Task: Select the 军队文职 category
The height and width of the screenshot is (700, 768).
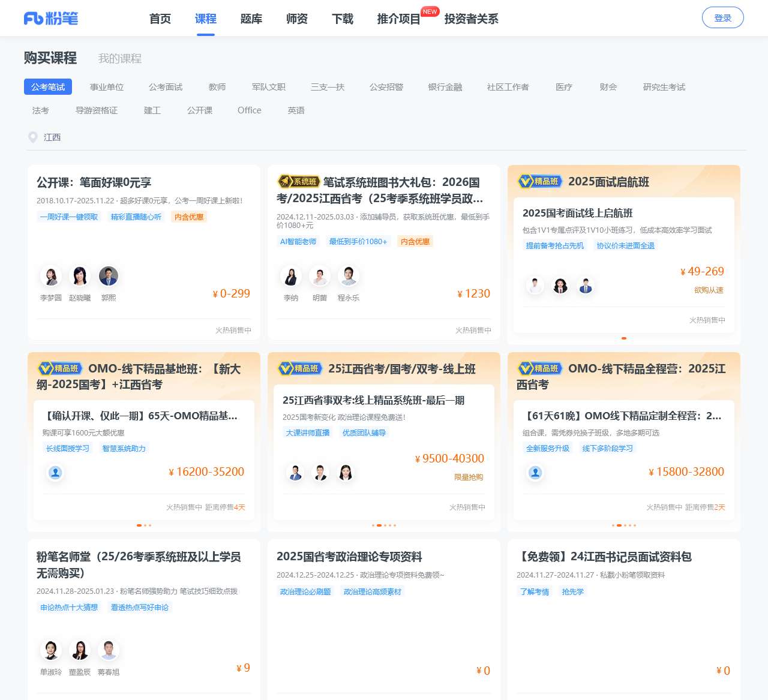Action: point(269,87)
